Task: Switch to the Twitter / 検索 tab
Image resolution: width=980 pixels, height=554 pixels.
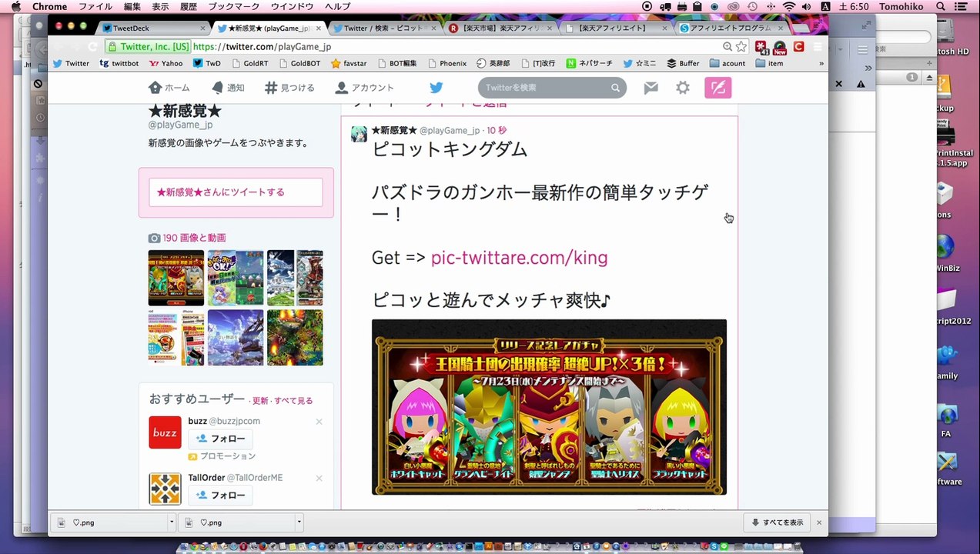Action: pos(383,28)
